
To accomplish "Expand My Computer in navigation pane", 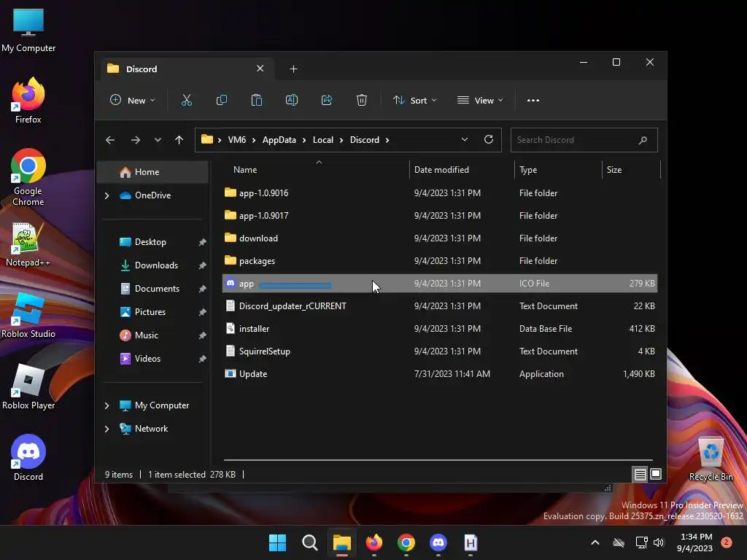I will click(107, 405).
